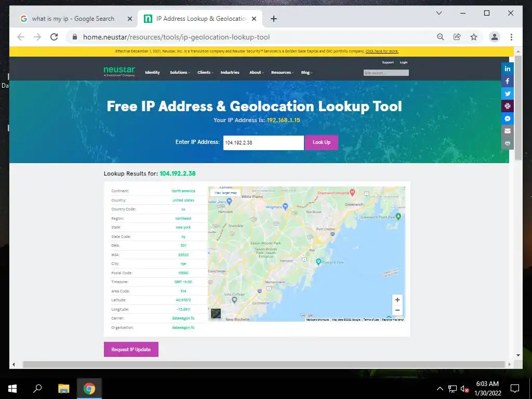Share the page on LinkedIn
This screenshot has width=532, height=399.
pos(507,69)
